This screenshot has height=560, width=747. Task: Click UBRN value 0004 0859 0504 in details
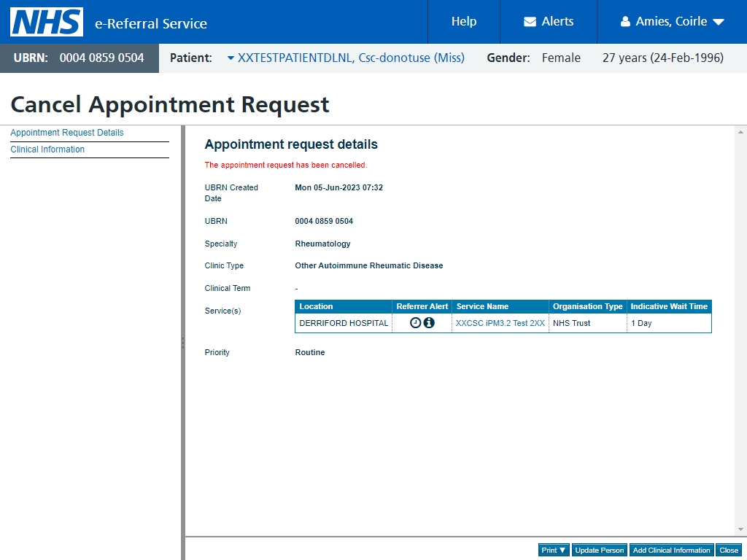pos(324,220)
